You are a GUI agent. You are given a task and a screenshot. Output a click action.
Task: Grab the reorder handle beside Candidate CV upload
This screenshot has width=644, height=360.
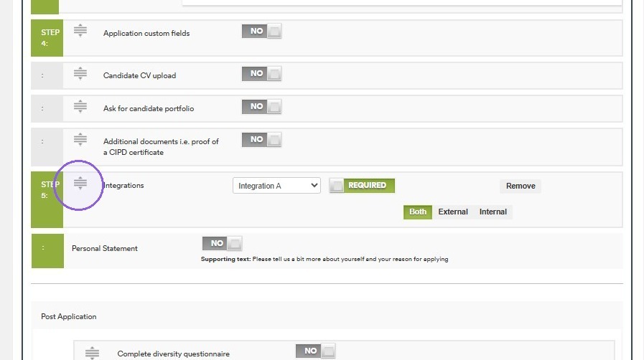(x=80, y=73)
